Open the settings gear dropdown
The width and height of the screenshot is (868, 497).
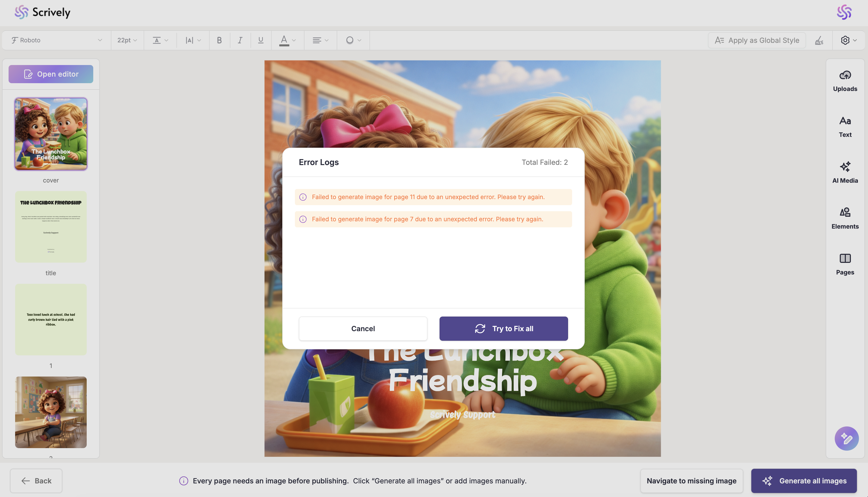(x=848, y=40)
